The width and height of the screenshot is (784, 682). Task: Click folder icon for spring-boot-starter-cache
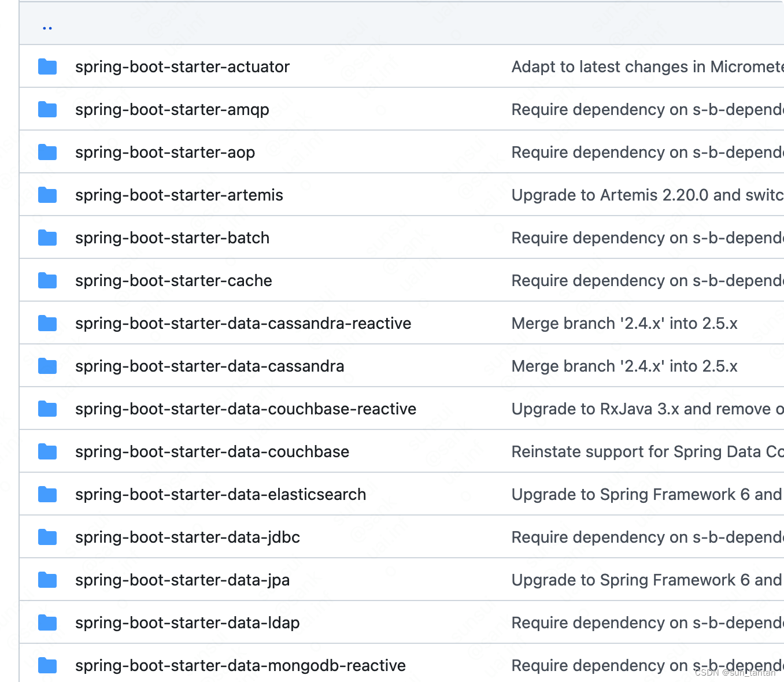click(47, 281)
